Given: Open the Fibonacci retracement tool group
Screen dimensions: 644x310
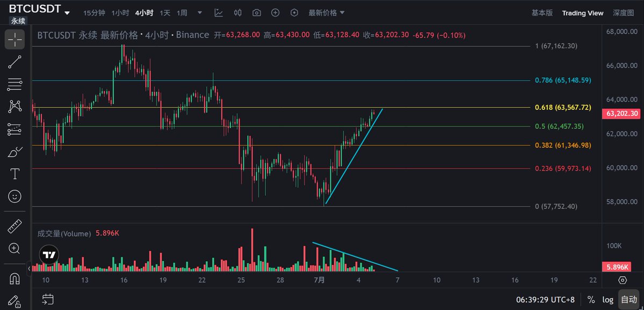Looking at the screenshot, I should pos(15,84).
